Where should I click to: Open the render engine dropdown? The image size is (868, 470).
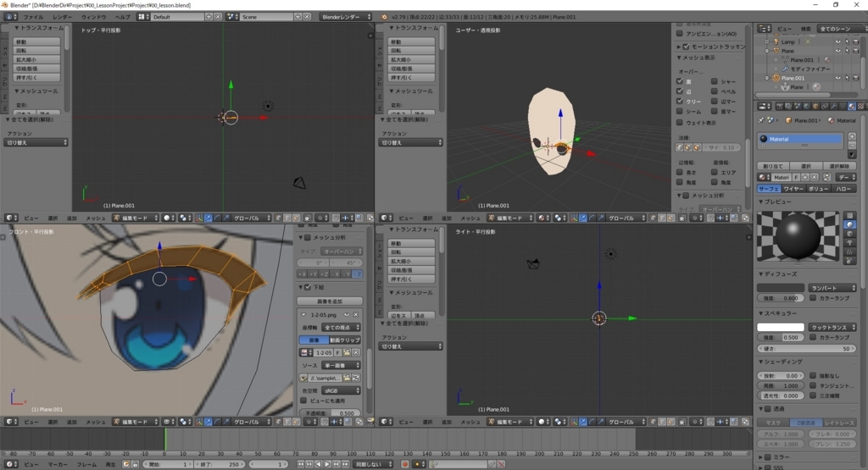(x=346, y=17)
